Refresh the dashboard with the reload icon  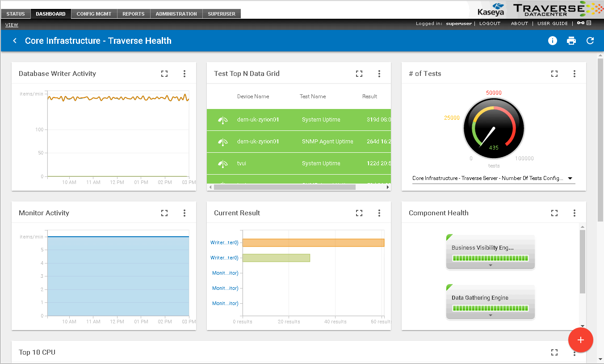(590, 41)
